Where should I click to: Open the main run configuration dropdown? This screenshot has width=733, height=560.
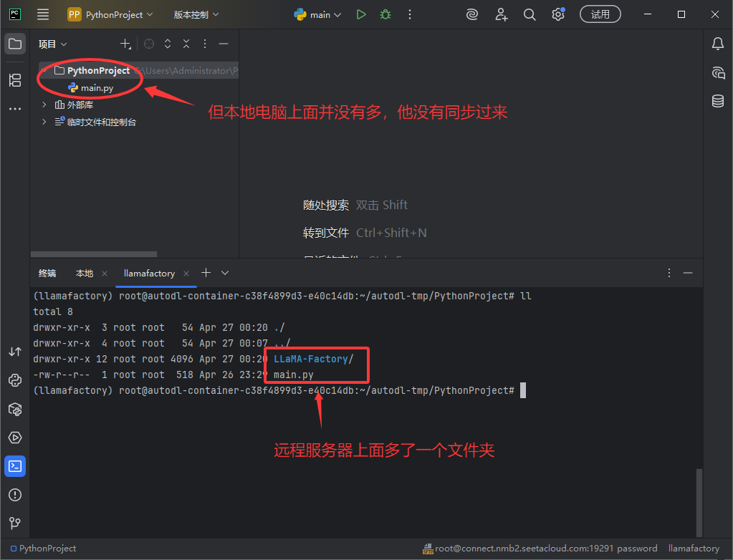(317, 14)
